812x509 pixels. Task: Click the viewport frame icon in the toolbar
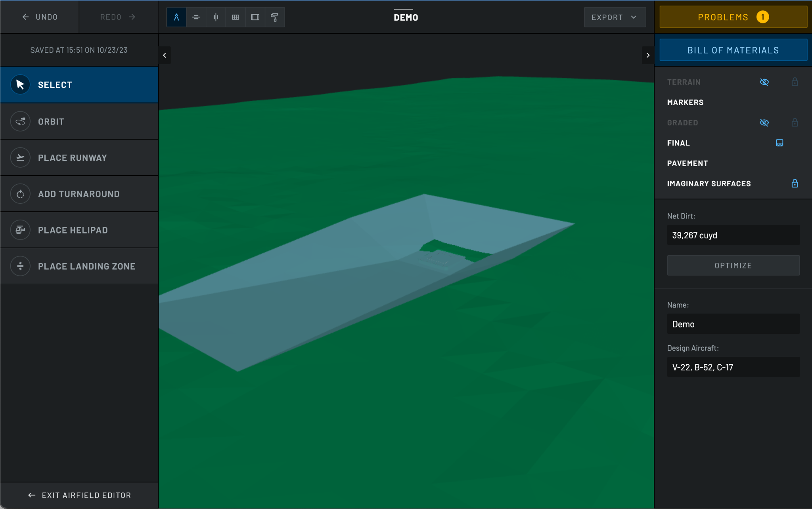pyautogui.click(x=255, y=17)
